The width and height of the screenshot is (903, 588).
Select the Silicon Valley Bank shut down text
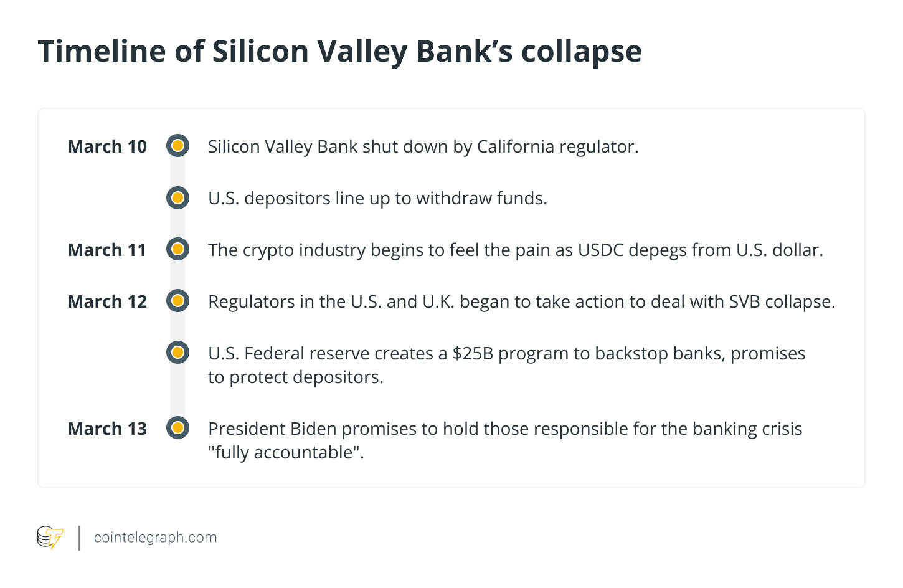423,146
